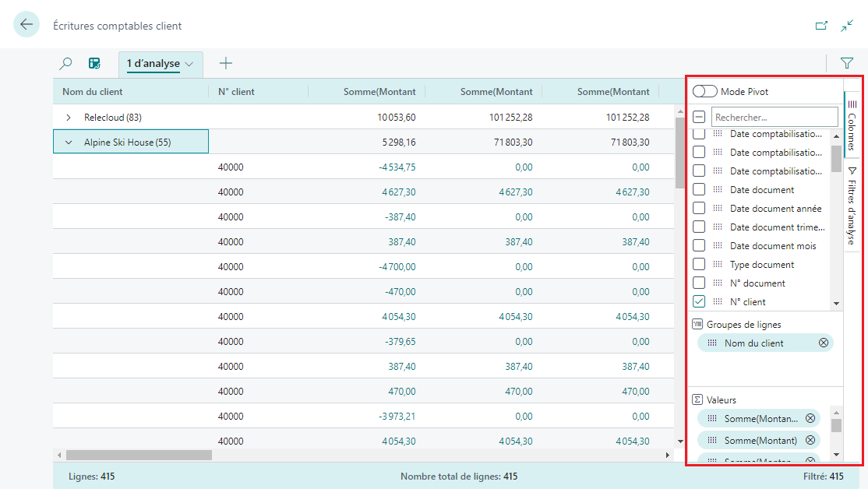
Task: Grab drag handle of Date document mois
Action: click(x=718, y=245)
